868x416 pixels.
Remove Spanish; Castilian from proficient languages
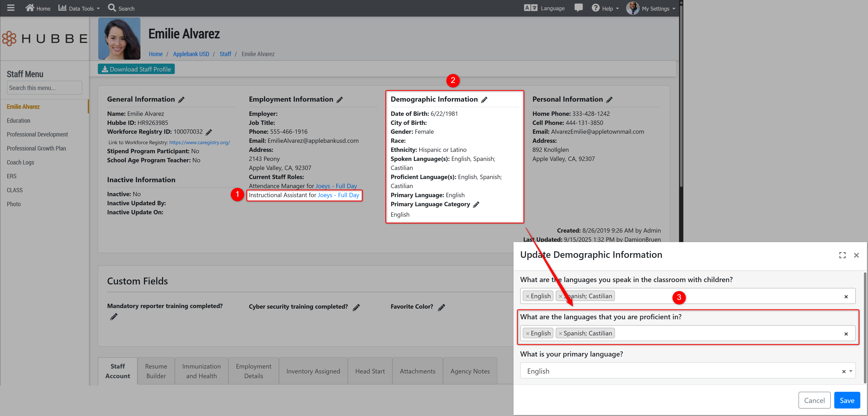560,333
